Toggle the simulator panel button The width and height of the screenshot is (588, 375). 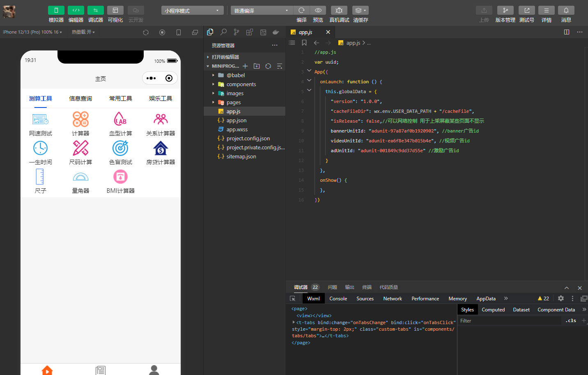click(x=56, y=10)
